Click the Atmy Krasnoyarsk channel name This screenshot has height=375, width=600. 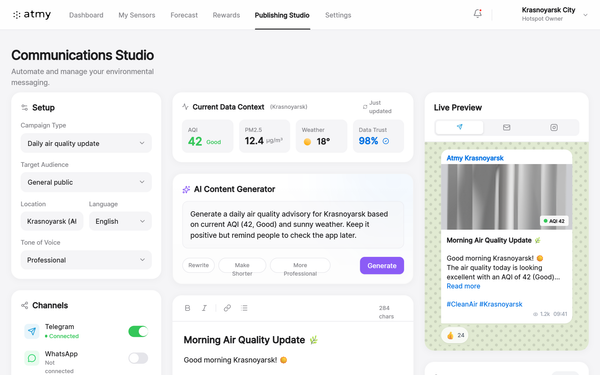point(475,158)
